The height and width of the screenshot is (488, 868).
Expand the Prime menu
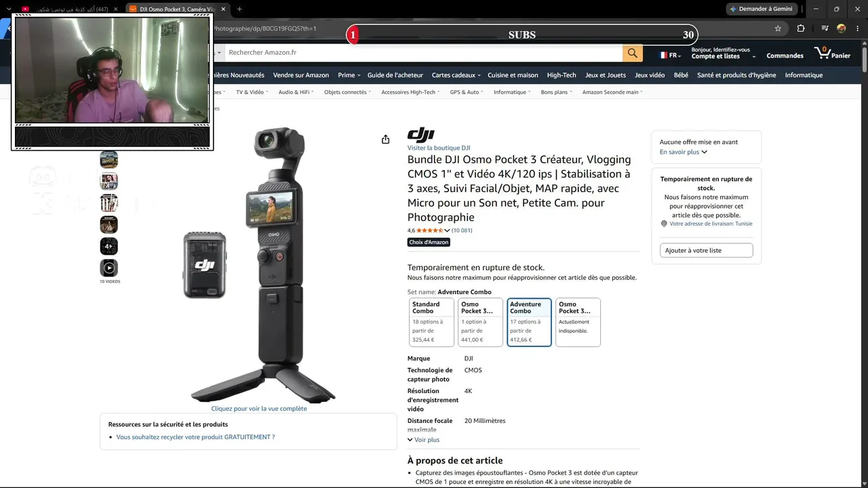(x=349, y=75)
